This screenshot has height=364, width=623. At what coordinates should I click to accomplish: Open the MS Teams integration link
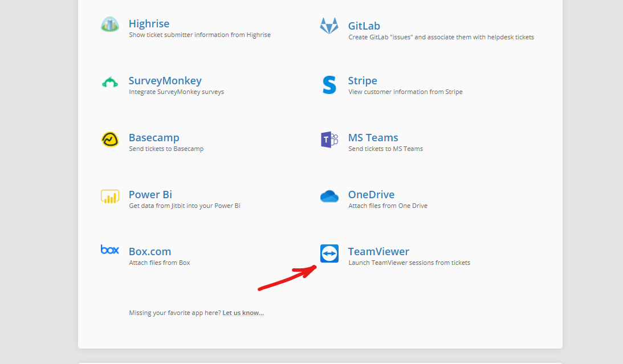[x=373, y=137]
